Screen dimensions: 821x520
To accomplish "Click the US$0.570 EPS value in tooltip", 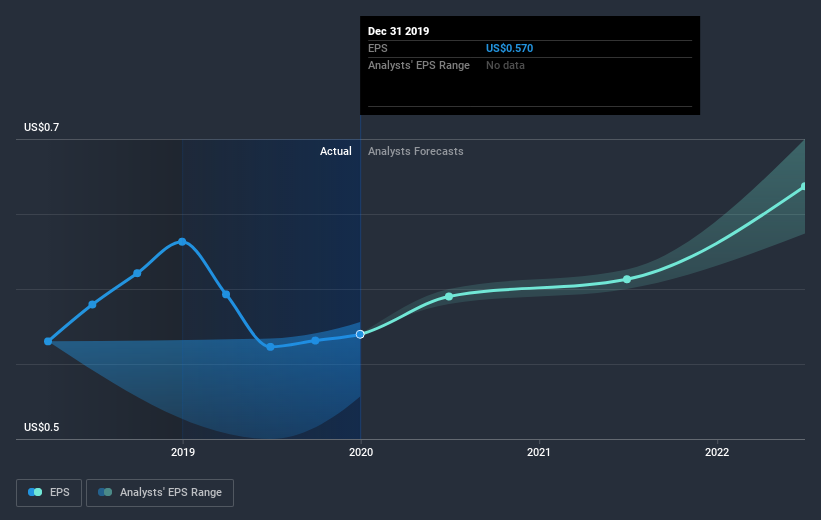I will pyautogui.click(x=509, y=48).
